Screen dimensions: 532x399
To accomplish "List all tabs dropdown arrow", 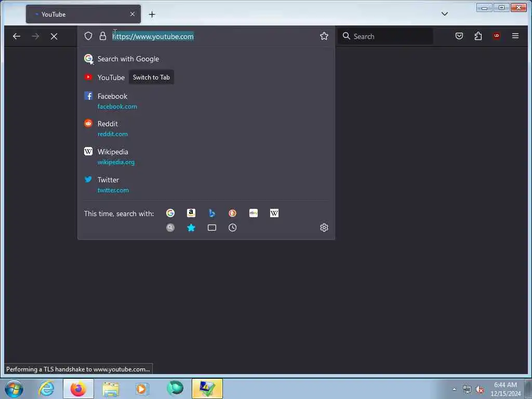I will tap(445, 14).
